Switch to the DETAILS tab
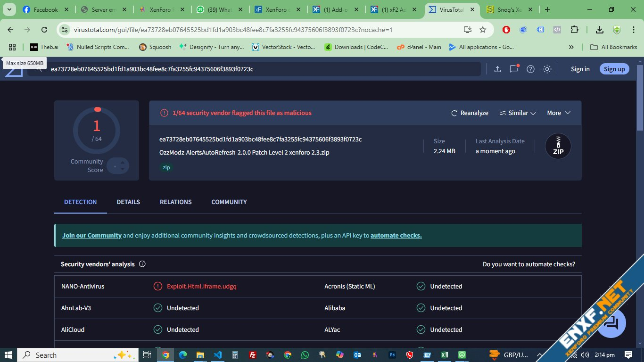 coord(128,202)
